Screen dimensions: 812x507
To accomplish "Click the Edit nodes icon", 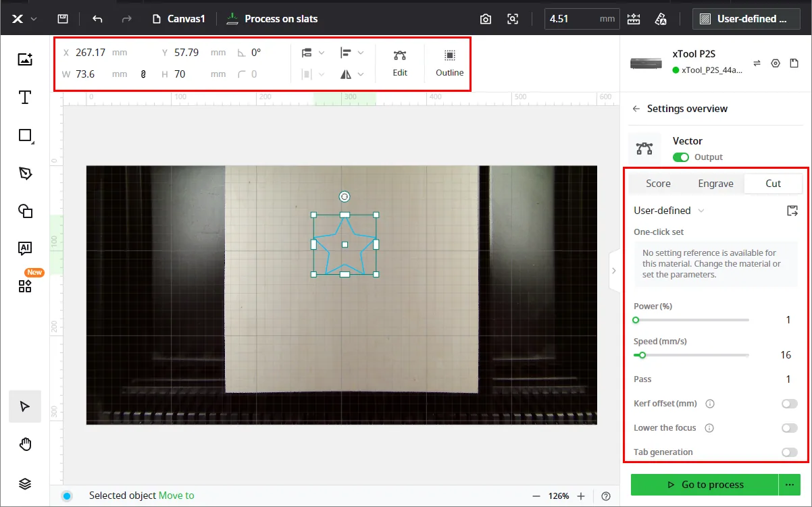I will [x=400, y=62].
